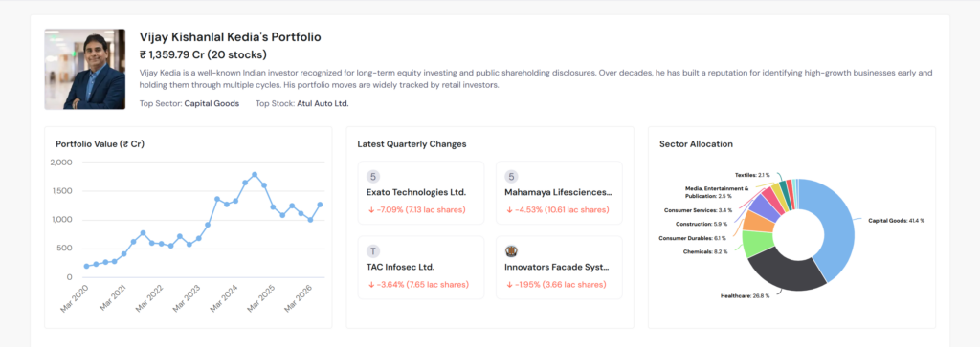Click the '1,000' y-axis label
This screenshot has height=347, width=980.
coord(61,220)
